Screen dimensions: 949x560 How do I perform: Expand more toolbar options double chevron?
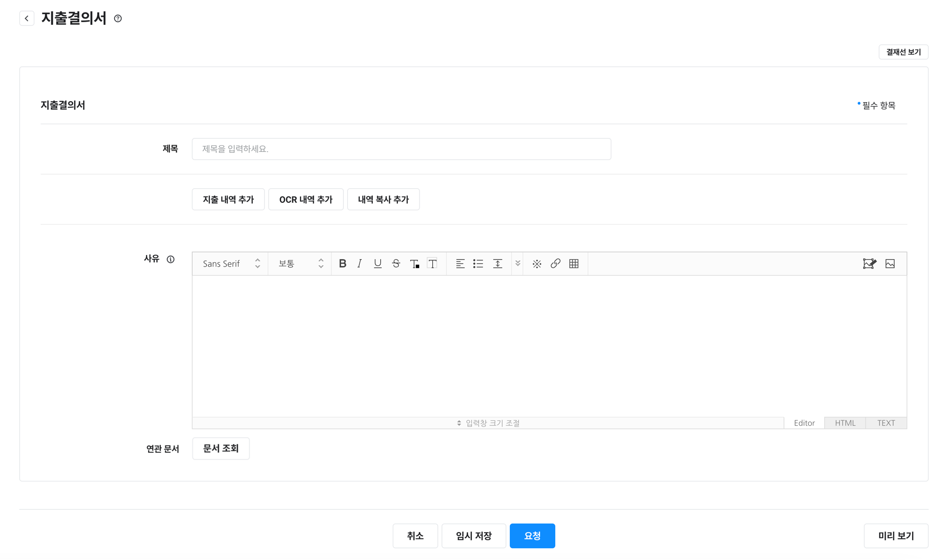(x=518, y=264)
